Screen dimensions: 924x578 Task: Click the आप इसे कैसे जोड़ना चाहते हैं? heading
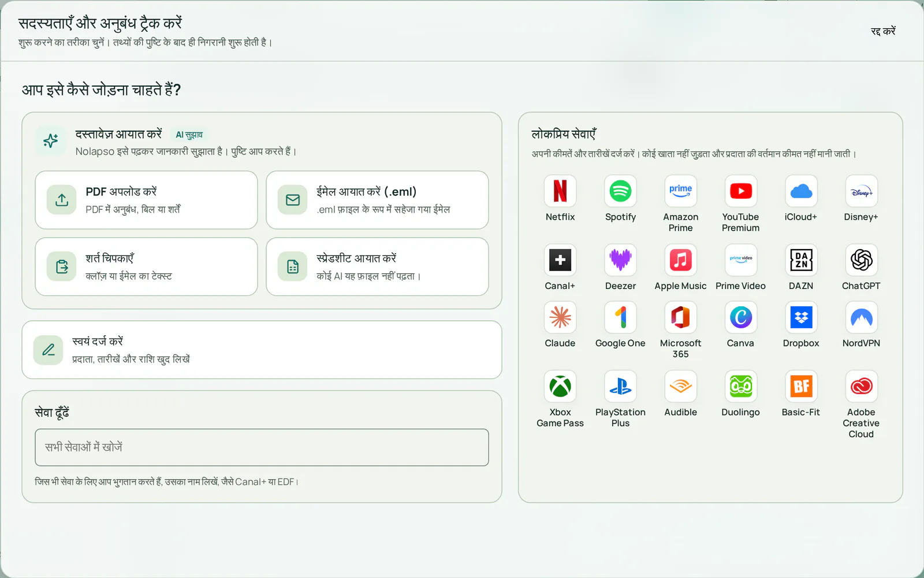(x=101, y=90)
